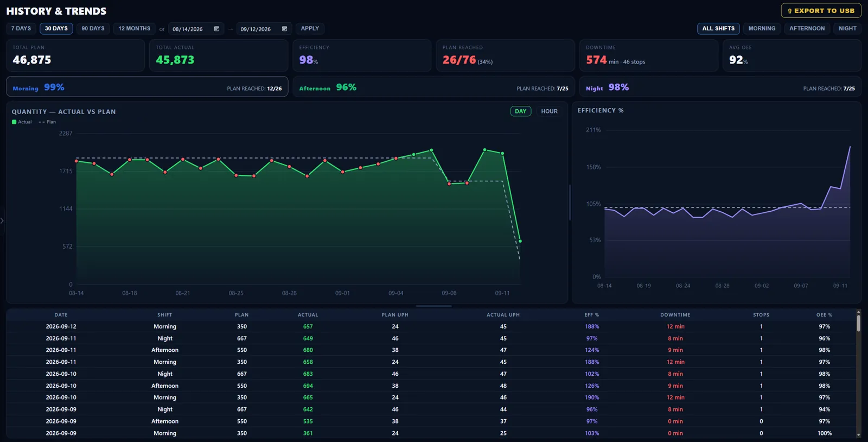Screen dimensions: 868x442
Task: Export data with Export to USB button
Action: [821, 11]
